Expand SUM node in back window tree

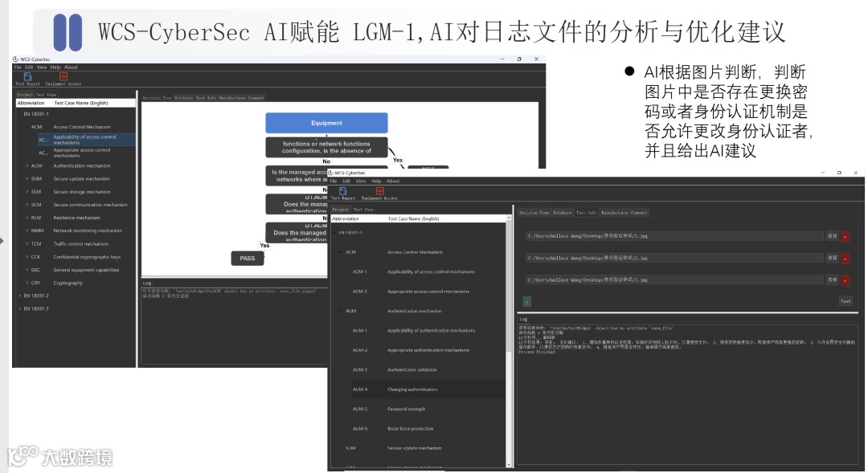(27, 179)
